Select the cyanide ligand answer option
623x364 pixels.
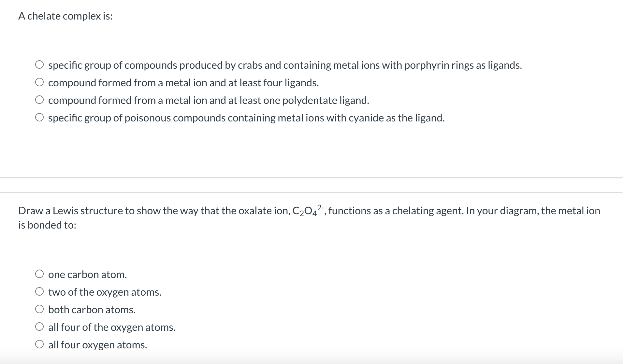[x=40, y=117]
